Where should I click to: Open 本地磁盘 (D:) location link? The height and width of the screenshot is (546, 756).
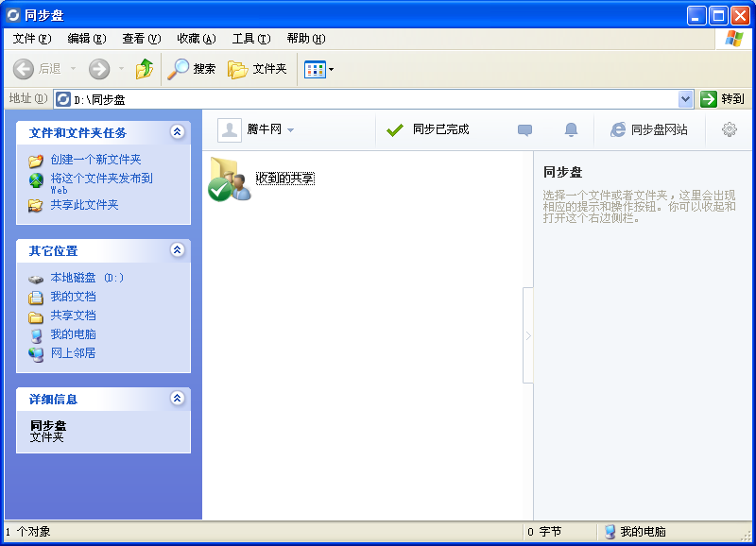(87, 278)
